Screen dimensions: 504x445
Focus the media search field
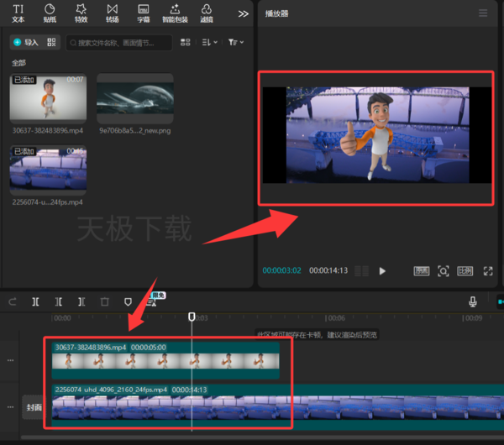[x=119, y=43]
